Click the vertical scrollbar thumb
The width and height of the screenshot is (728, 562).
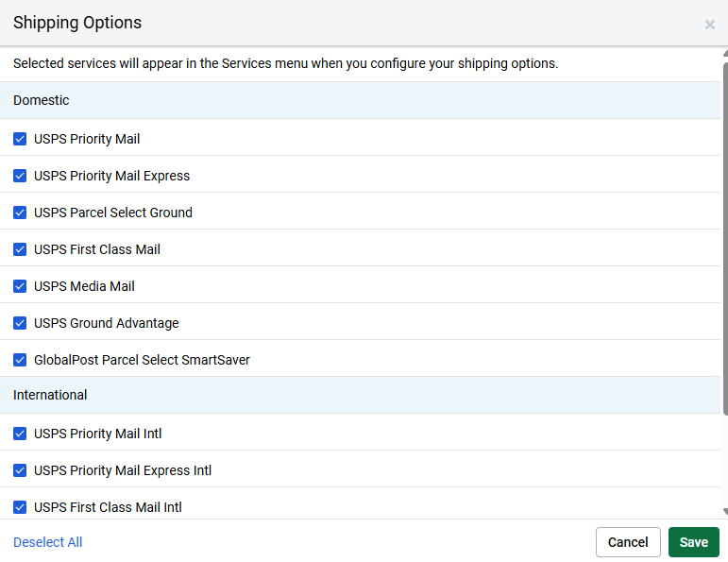tap(725, 238)
